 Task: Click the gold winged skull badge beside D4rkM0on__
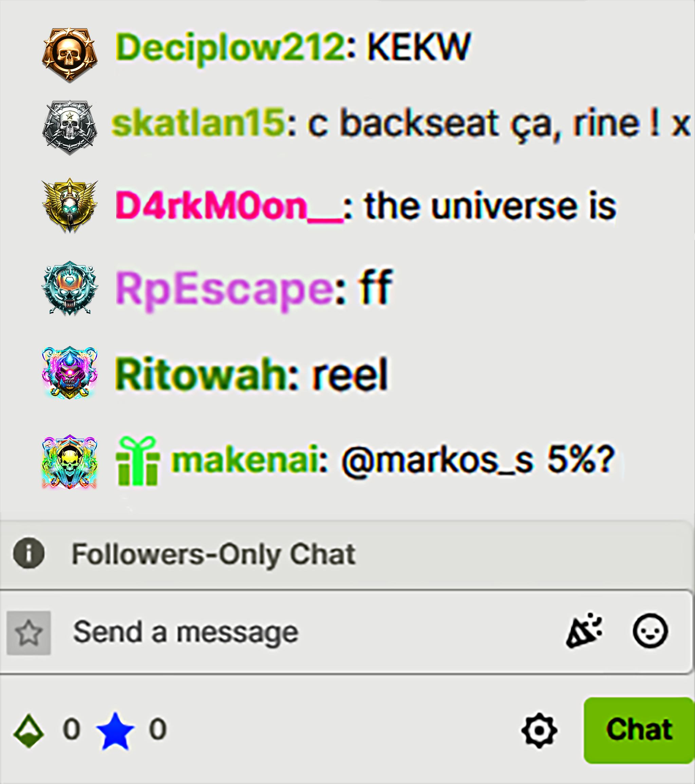70,206
